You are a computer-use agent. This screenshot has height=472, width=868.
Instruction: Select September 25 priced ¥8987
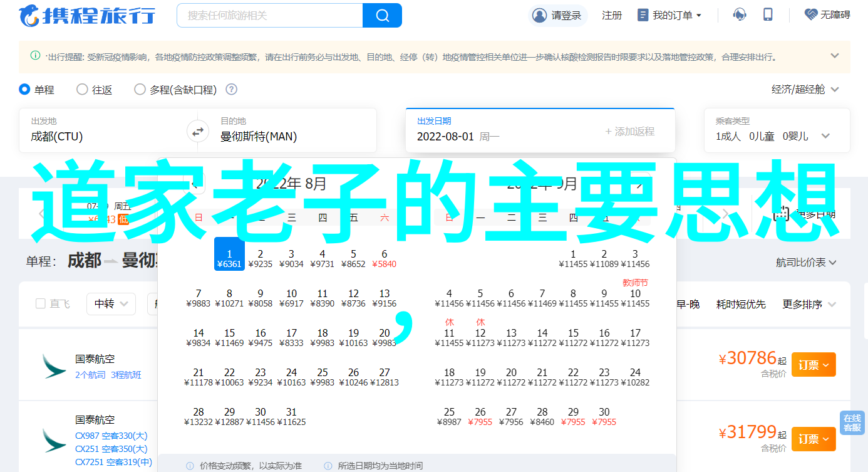[449, 416]
